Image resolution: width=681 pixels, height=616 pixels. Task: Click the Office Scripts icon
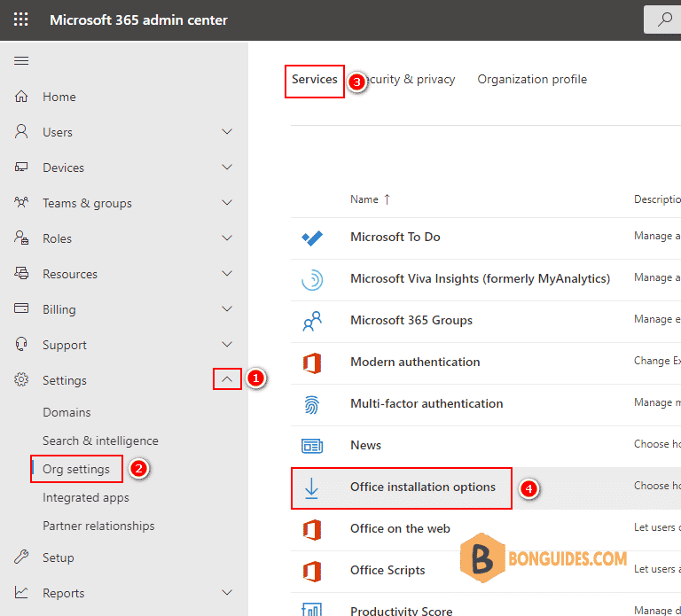click(312, 572)
